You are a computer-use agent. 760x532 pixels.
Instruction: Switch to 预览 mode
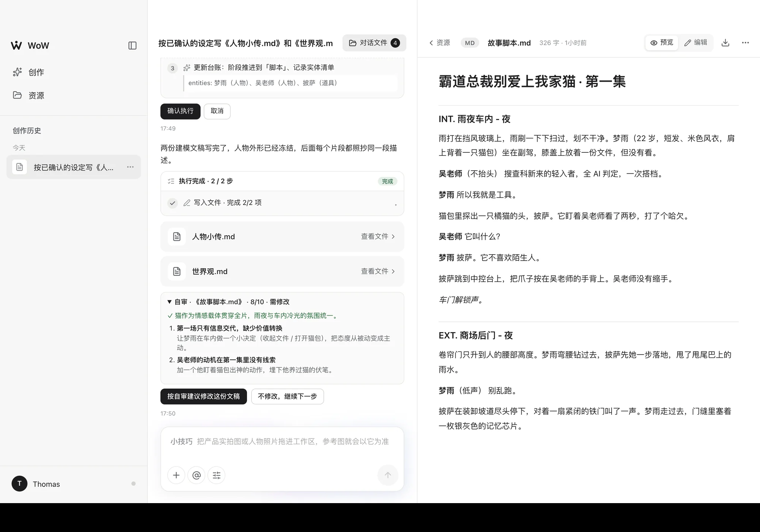pyautogui.click(x=662, y=43)
